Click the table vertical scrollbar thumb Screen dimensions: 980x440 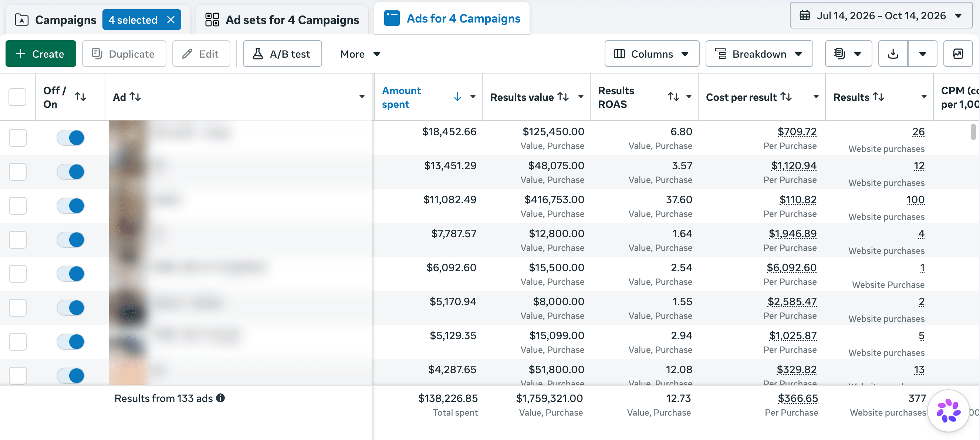click(x=973, y=132)
